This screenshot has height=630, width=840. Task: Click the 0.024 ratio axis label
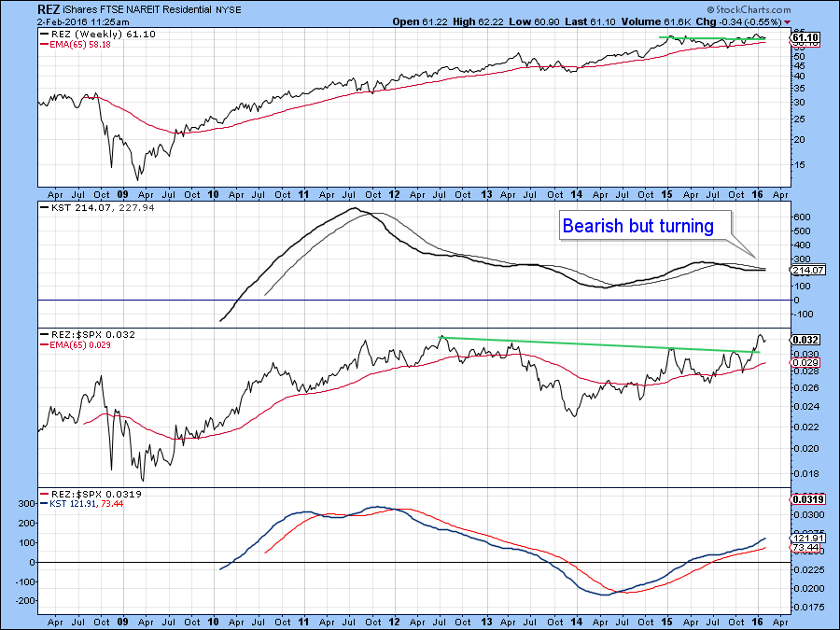tap(805, 407)
